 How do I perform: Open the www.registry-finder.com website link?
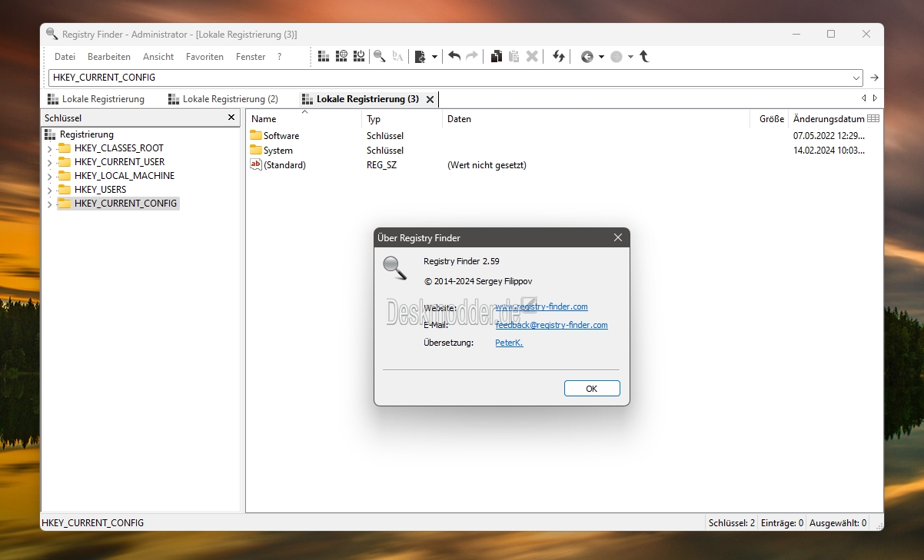(541, 307)
